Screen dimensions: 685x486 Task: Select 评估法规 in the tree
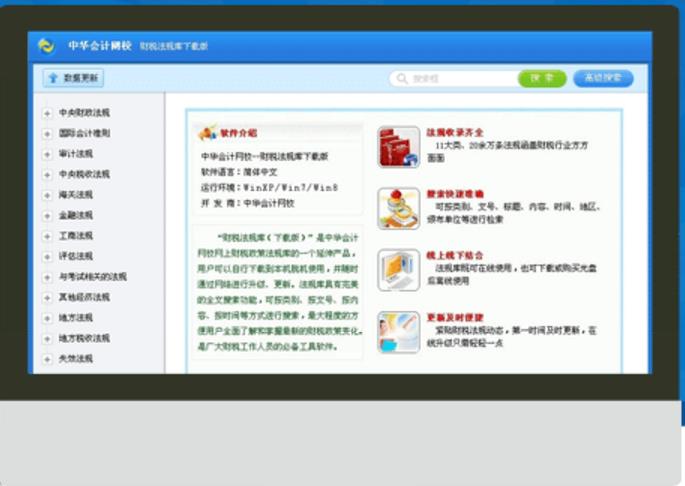pos(76,257)
